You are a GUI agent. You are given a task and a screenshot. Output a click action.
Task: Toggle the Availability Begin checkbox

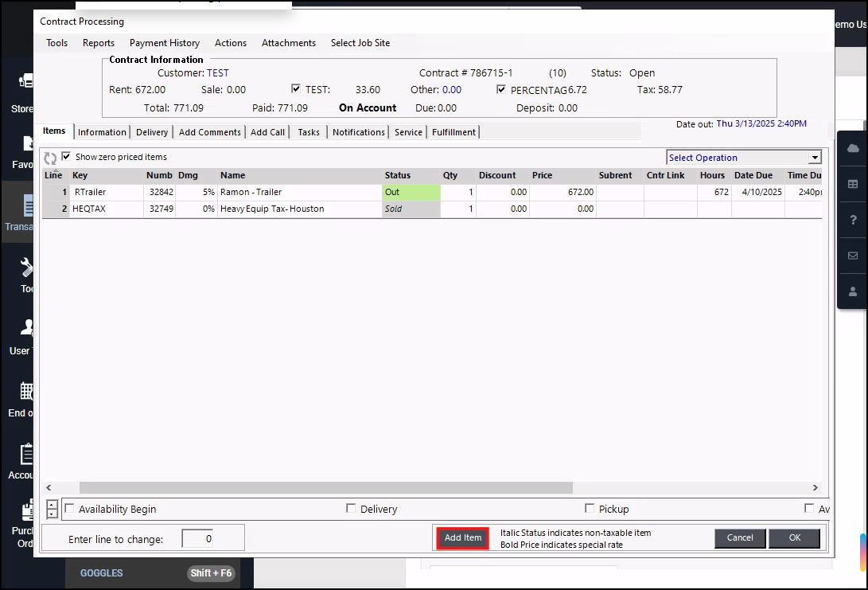tap(69, 509)
